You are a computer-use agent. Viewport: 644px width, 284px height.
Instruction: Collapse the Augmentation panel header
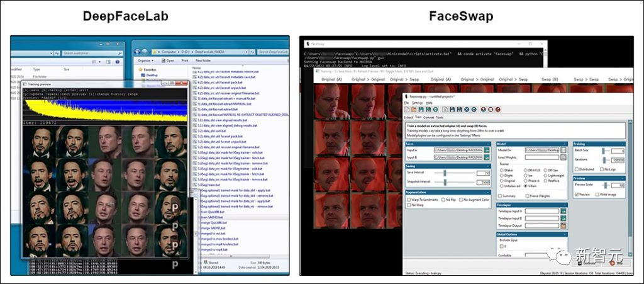448,192
